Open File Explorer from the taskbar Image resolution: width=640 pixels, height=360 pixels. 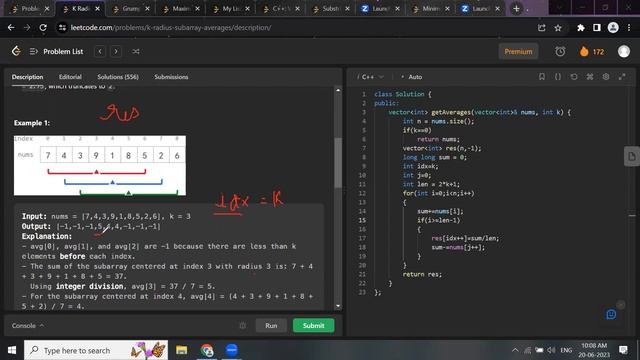[x=182, y=350]
